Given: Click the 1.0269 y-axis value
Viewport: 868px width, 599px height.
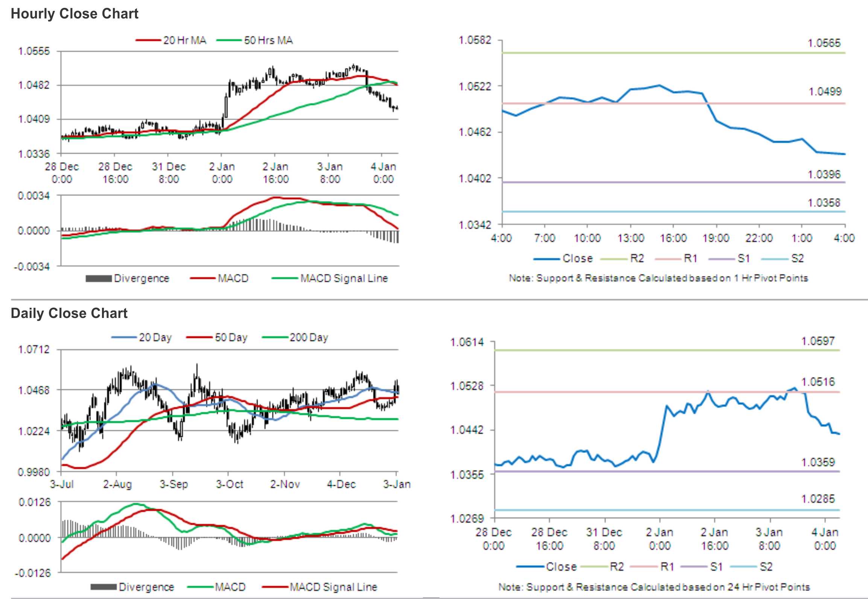Looking at the screenshot, I should click(467, 519).
